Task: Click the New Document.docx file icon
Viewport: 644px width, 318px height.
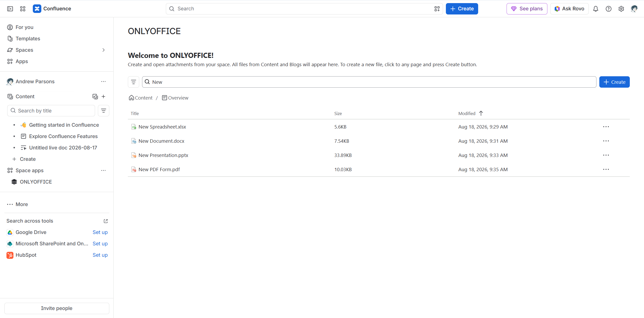Action: 134,141
